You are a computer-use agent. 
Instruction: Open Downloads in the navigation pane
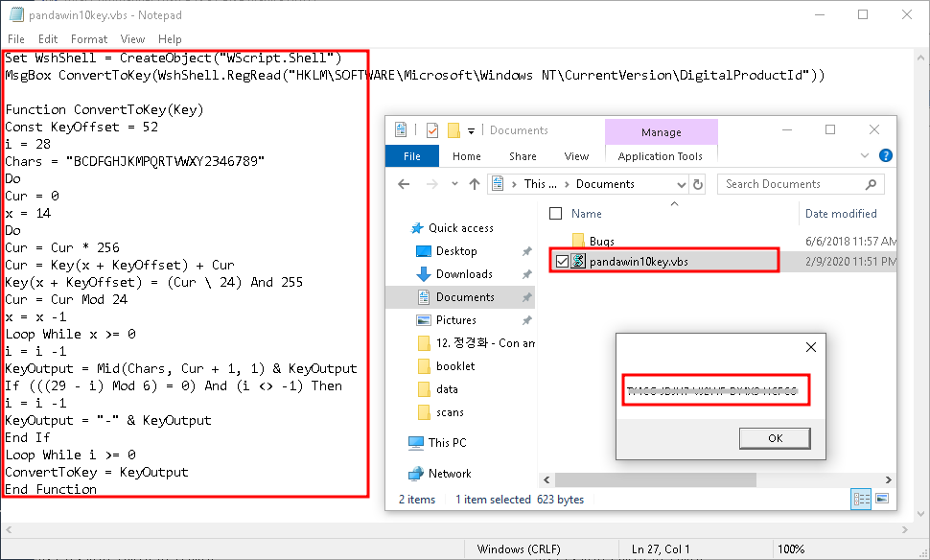pyautogui.click(x=464, y=274)
